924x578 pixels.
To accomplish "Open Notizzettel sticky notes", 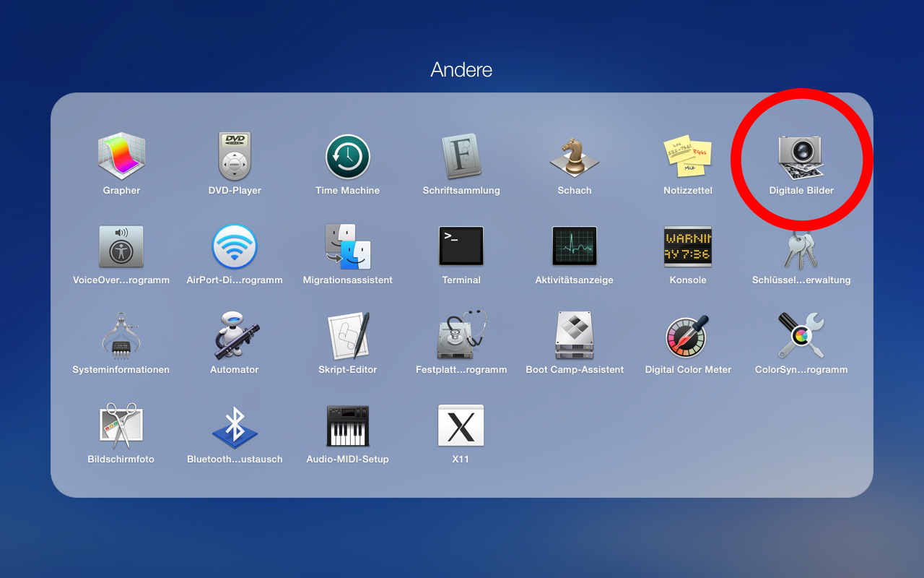I will (x=687, y=157).
